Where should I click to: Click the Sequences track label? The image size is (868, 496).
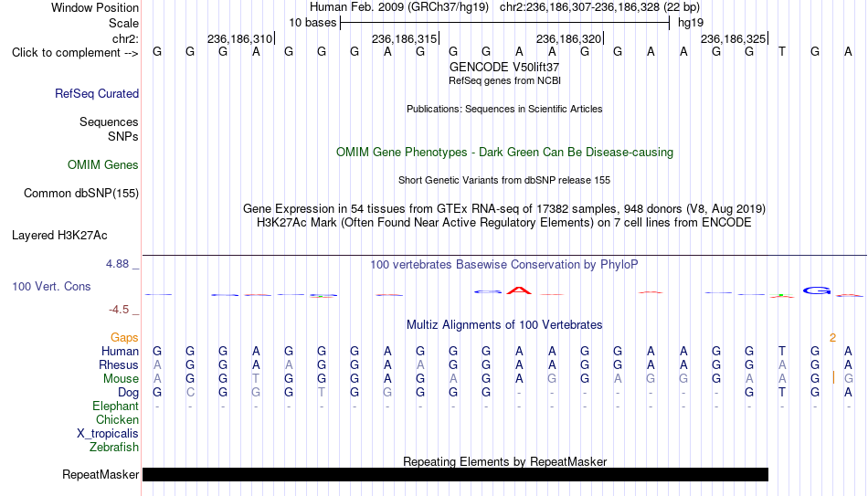[x=109, y=121]
